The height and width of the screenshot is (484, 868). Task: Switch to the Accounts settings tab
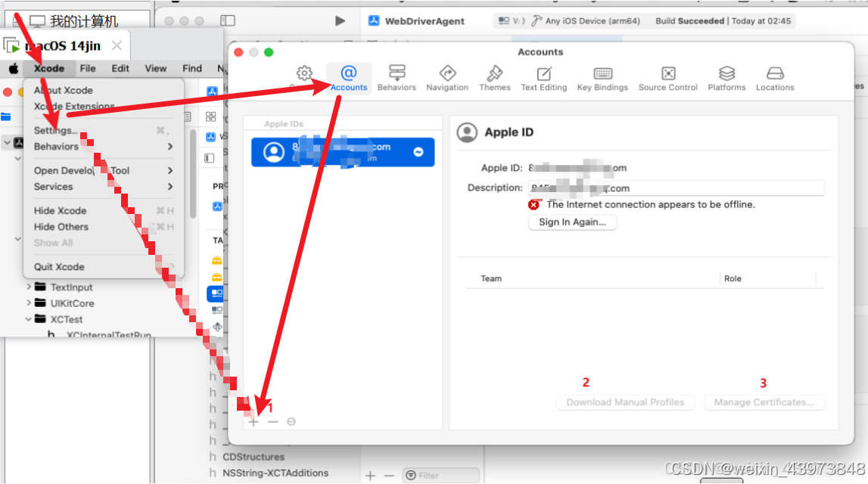tap(349, 77)
